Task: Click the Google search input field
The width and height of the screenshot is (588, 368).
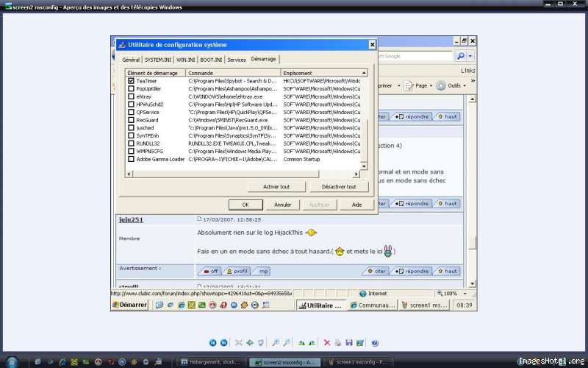Action: click(415, 56)
